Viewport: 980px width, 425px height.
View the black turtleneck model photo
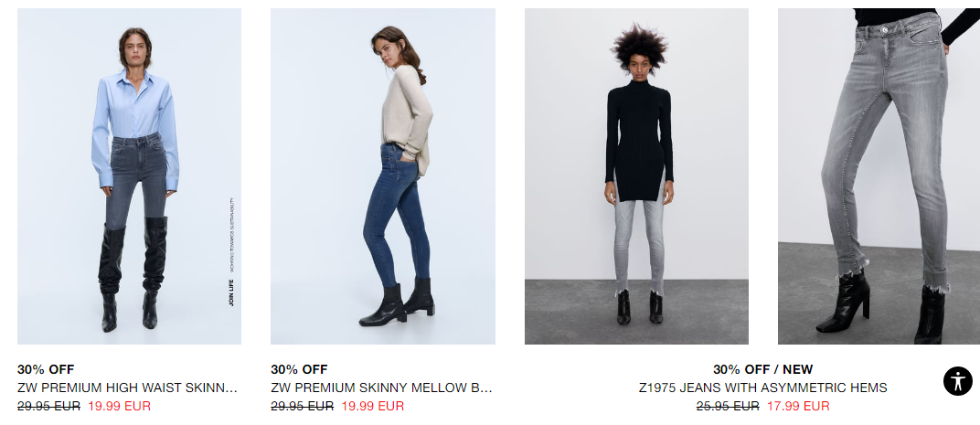[636, 176]
